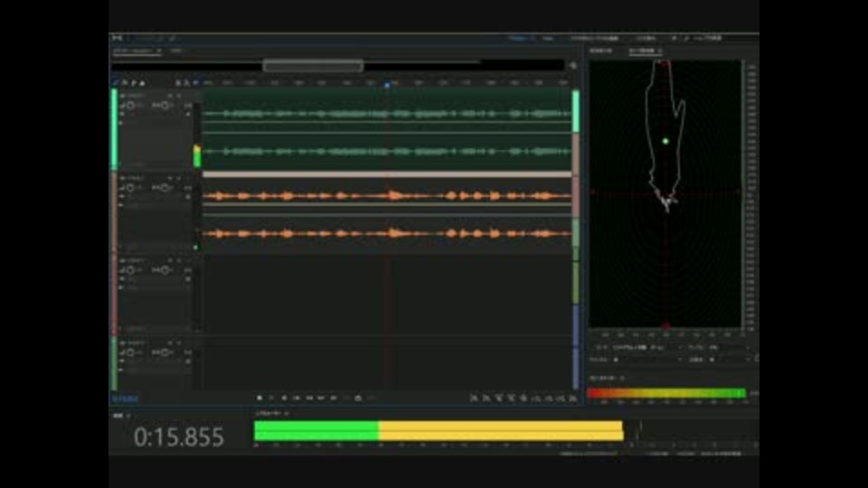Image resolution: width=868 pixels, height=488 pixels.
Task: Click the highlighted clip header bar on Track 2
Action: click(x=387, y=174)
